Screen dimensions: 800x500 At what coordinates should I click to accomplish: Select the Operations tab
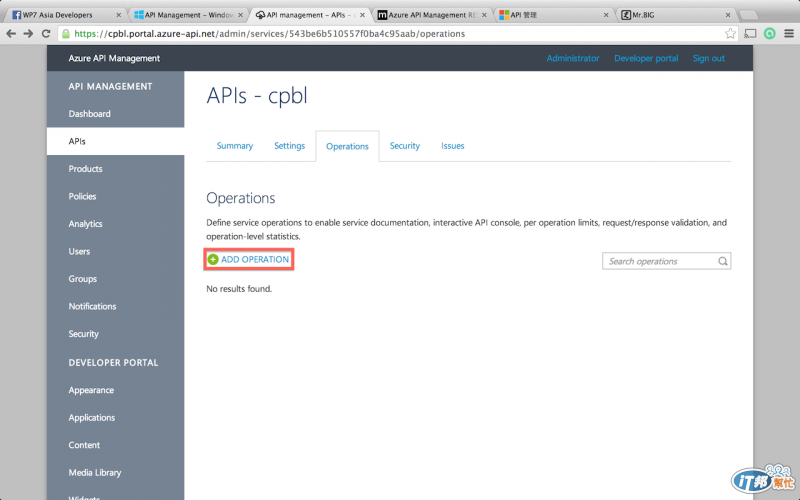tap(347, 146)
